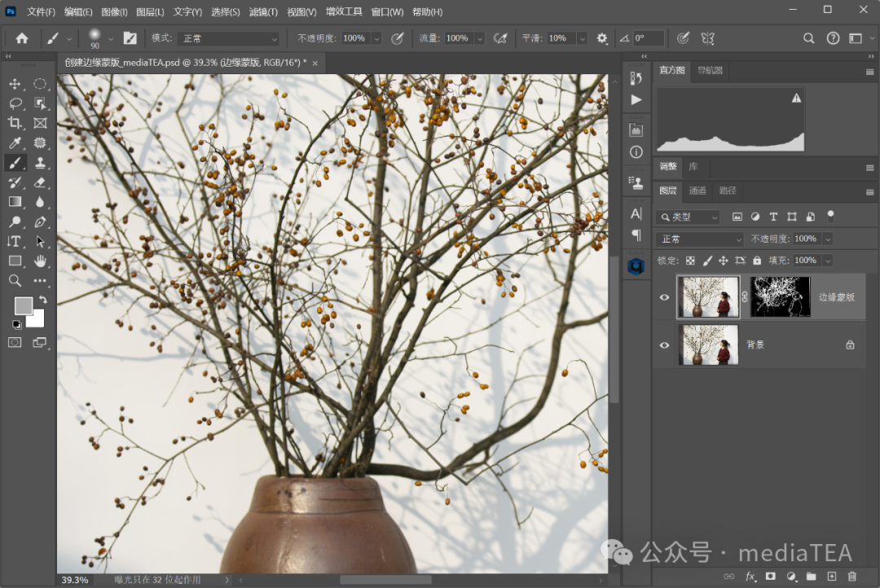
Task: Switch to the 导航器 tab
Action: click(x=710, y=71)
